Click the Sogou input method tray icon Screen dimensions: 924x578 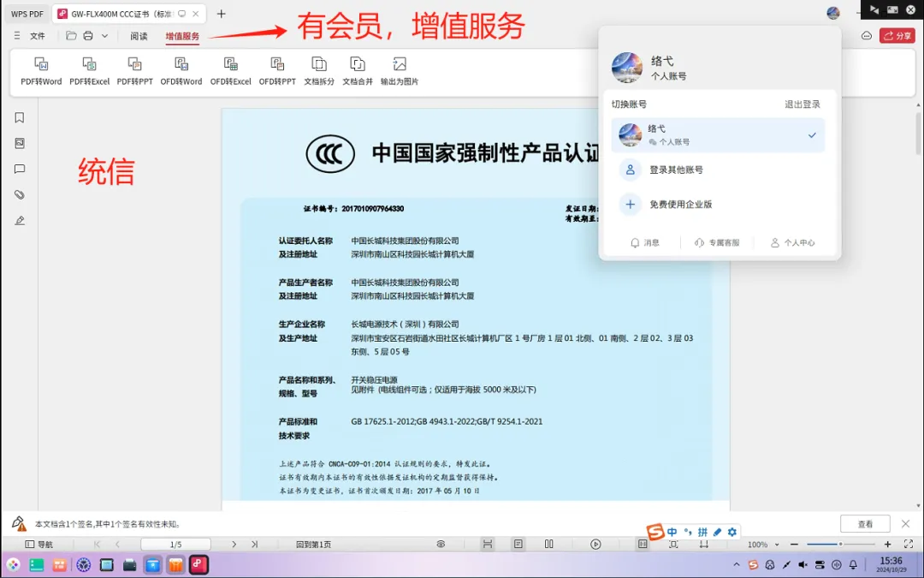click(753, 565)
